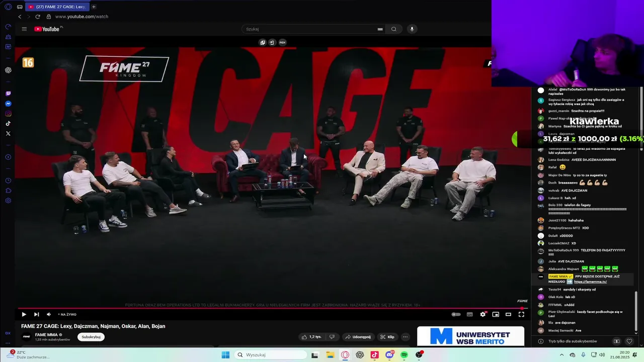This screenshot has height=362, width=644.
Task: Open Opera sidebar three-dot more menu
Action: coord(8,343)
